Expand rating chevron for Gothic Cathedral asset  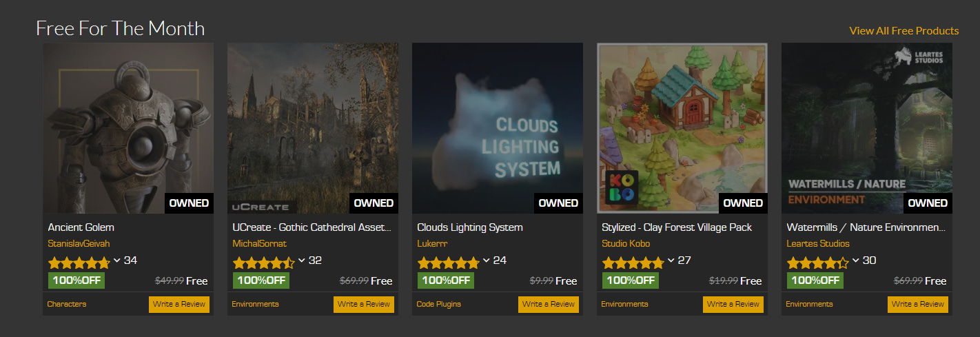coord(301,261)
